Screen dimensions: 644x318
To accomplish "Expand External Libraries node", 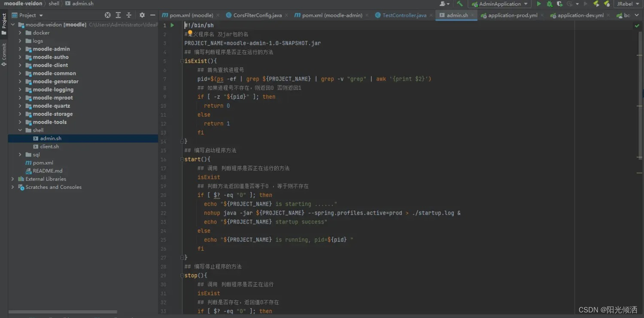I will 12,179.
